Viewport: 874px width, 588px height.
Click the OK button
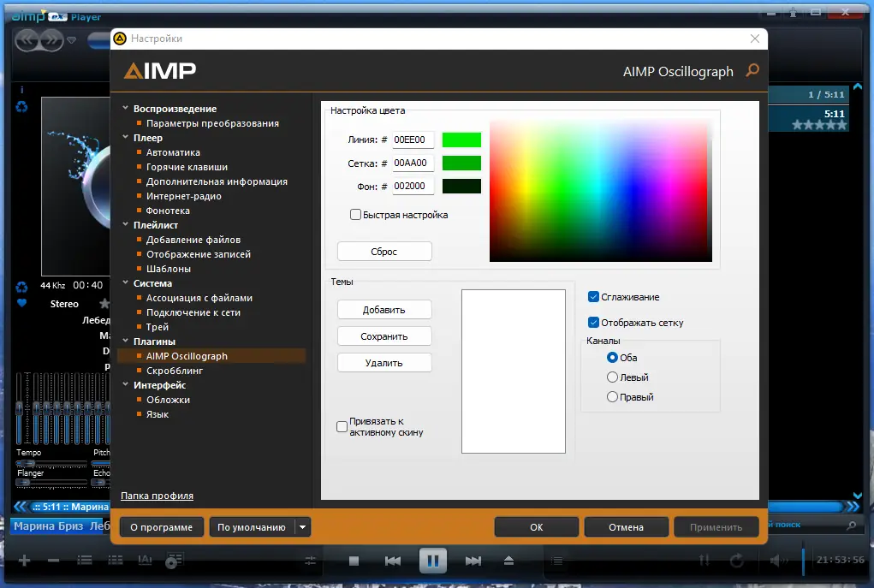[x=536, y=527]
